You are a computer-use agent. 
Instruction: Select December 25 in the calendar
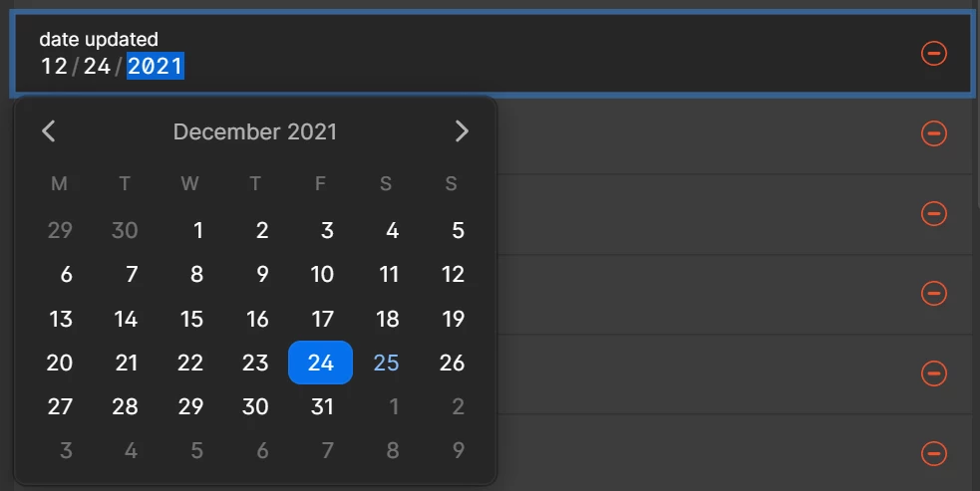(x=386, y=363)
